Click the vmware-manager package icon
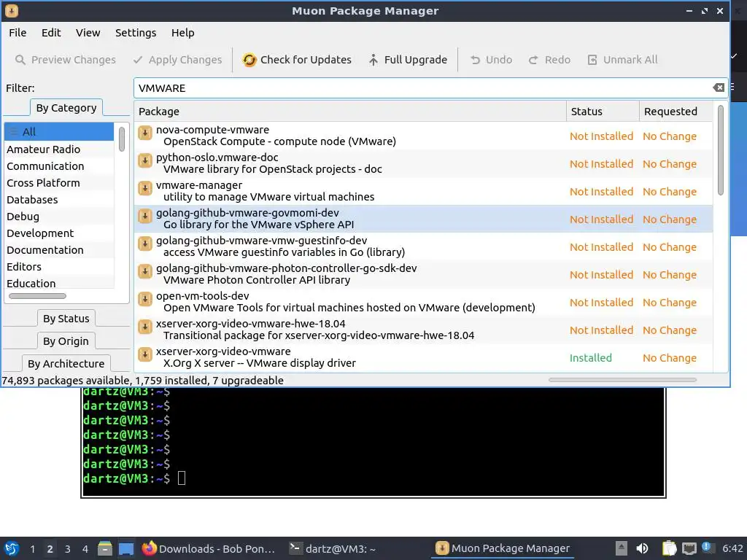The image size is (747, 560). (x=145, y=188)
